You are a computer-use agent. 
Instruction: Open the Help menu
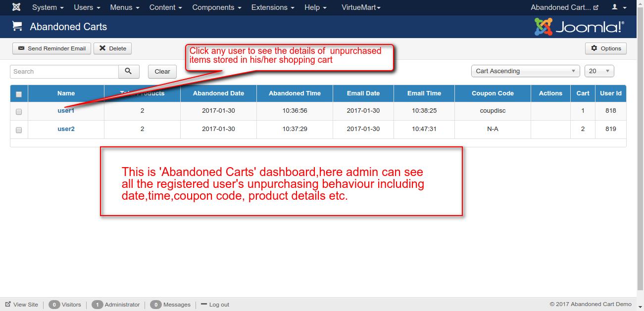pos(315,7)
